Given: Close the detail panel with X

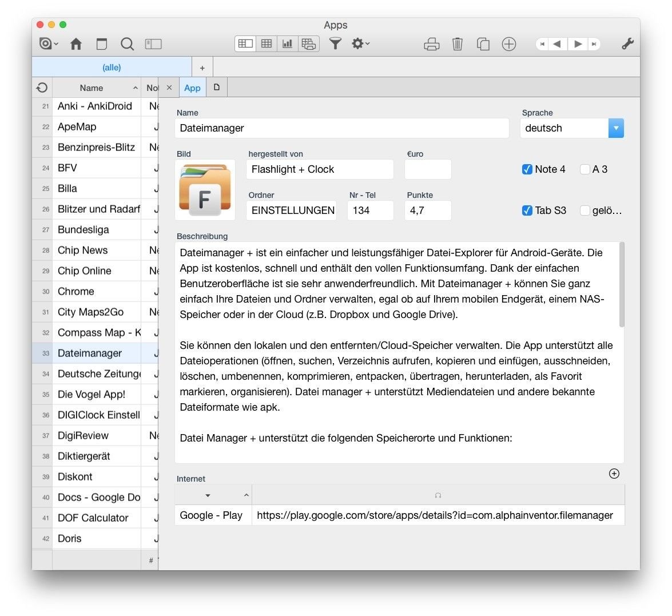Looking at the screenshot, I should coord(169,88).
